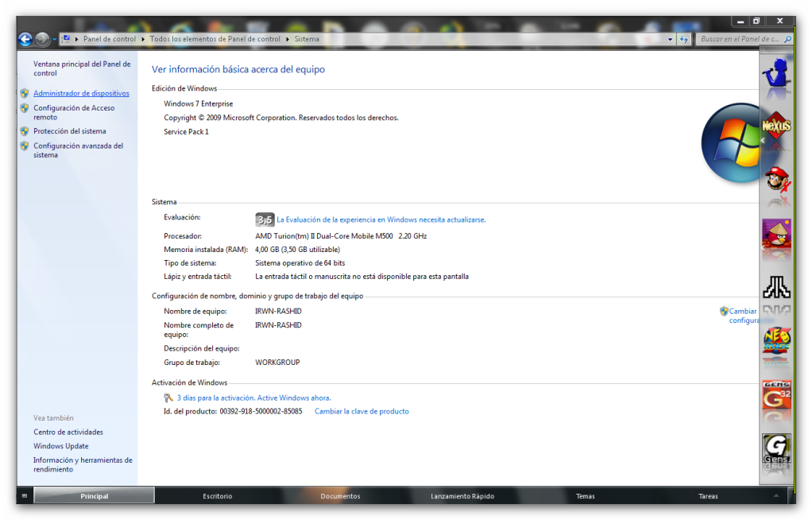Click the 4,00 GB installed memory value

click(x=297, y=250)
